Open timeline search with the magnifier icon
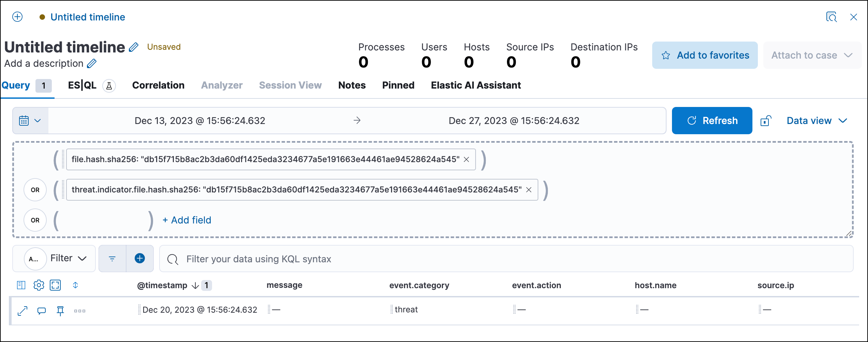868x342 pixels. (832, 17)
